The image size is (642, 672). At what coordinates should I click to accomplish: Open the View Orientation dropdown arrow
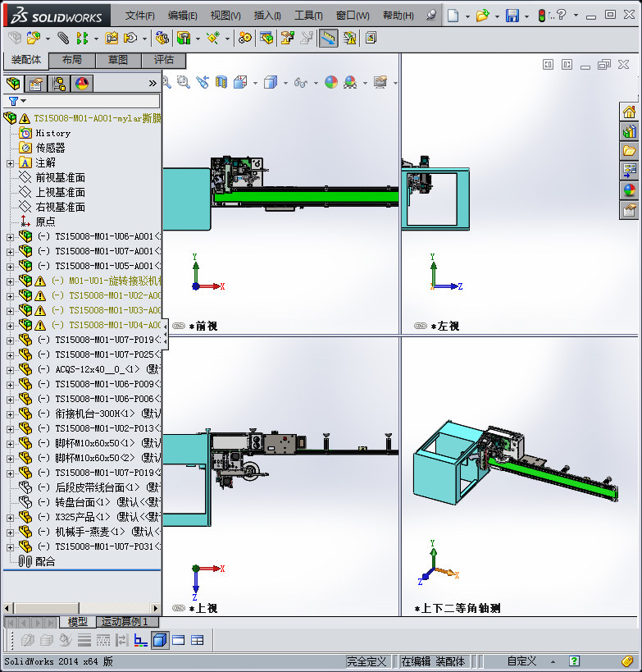[255, 83]
